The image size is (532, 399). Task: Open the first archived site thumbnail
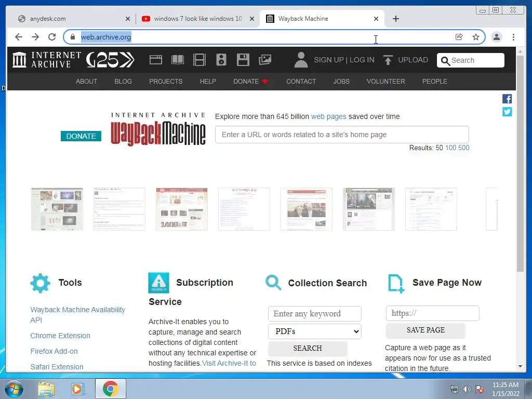tap(57, 209)
